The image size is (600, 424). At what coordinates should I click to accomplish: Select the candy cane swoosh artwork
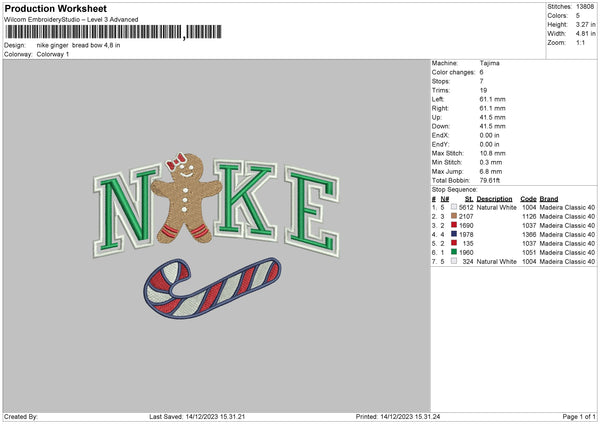(x=212, y=288)
